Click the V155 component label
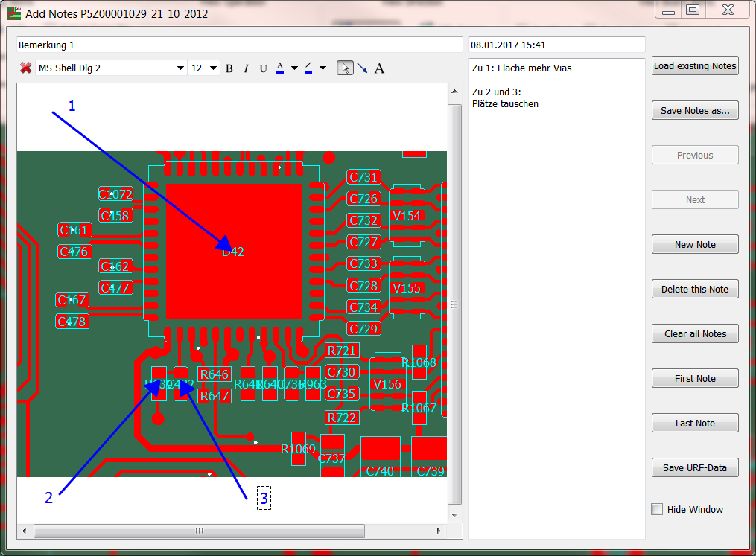The image size is (756, 556). click(407, 288)
